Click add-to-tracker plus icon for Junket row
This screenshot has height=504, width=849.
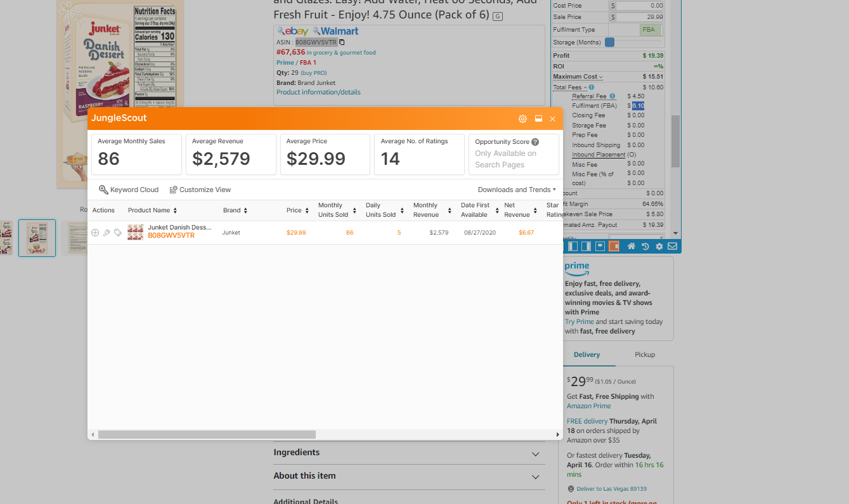(95, 233)
